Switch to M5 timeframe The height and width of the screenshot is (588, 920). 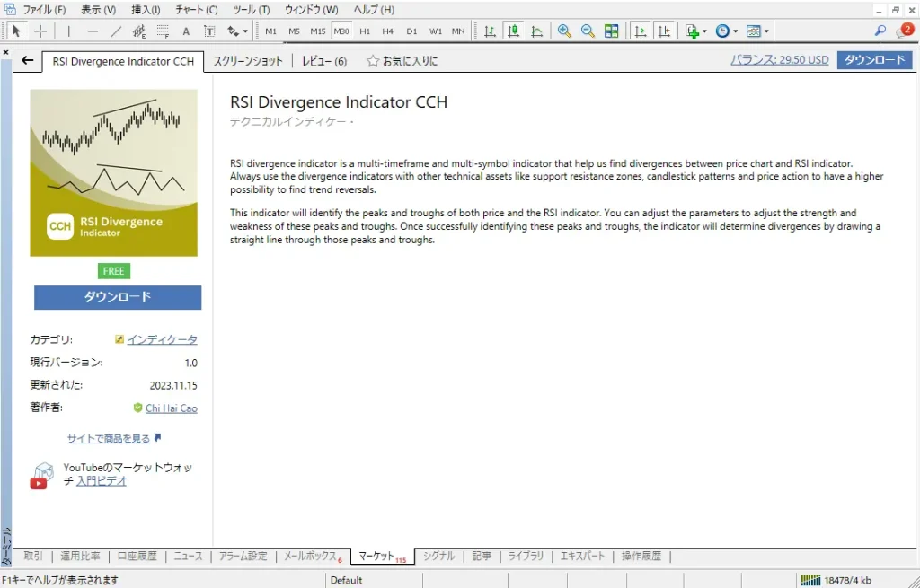tap(295, 31)
